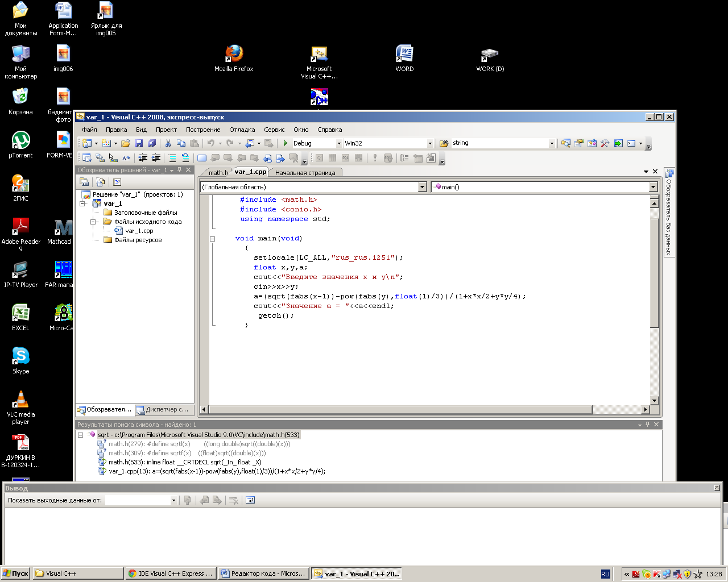Switch to the math.h editor tab
This screenshot has width=728, height=582.
(x=218, y=173)
